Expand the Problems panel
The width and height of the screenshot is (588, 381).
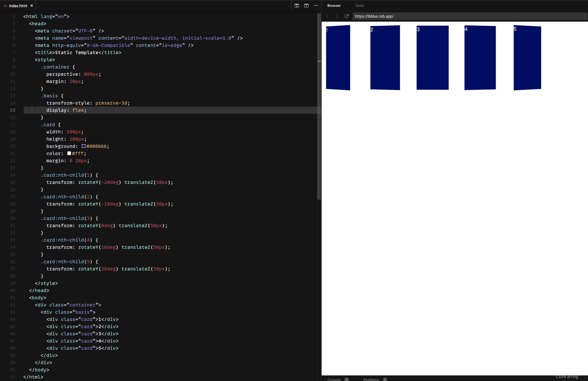tap(371, 379)
